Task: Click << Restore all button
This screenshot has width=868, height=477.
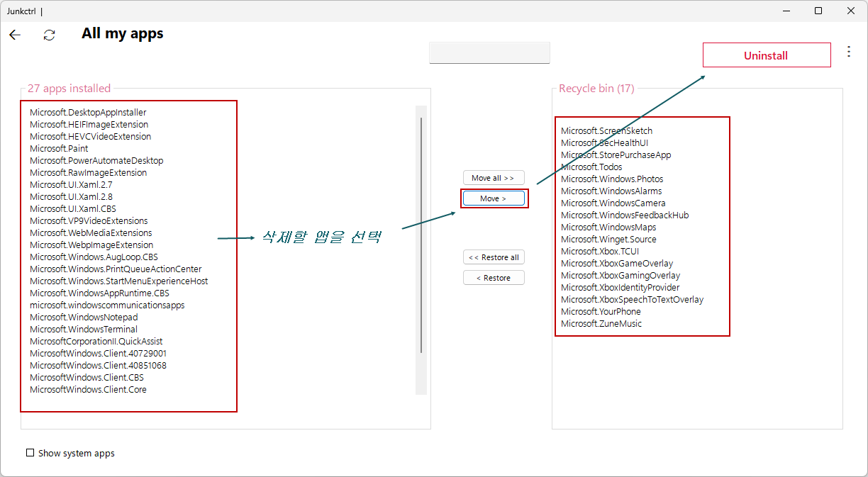Action: click(x=494, y=257)
